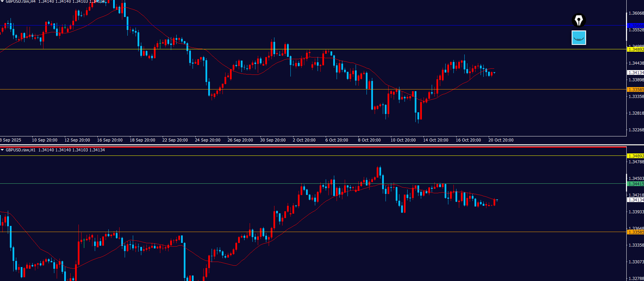The height and width of the screenshot is (281, 644).
Task: Click the 1.36068 price scale value on H4
Action: point(636,13)
